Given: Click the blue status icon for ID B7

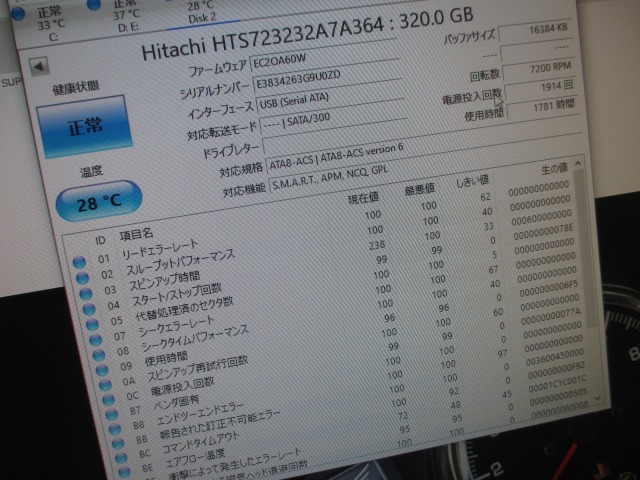Looking at the screenshot, I should click(x=111, y=415).
